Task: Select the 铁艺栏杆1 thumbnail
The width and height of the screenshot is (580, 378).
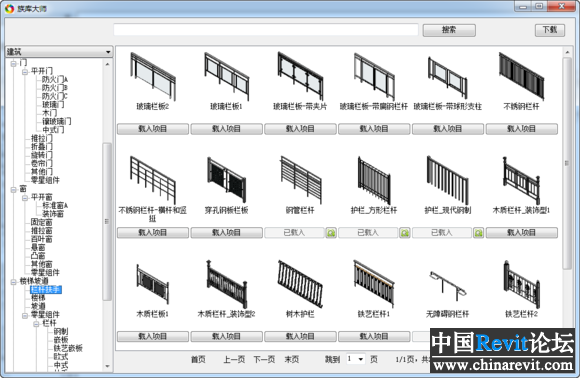Action: 374,284
